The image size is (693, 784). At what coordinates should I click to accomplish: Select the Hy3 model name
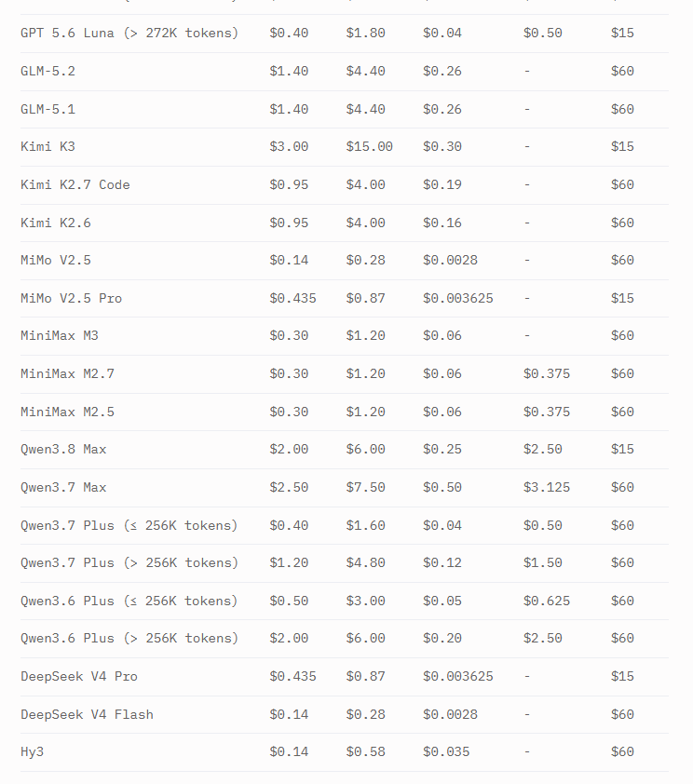[32, 752]
